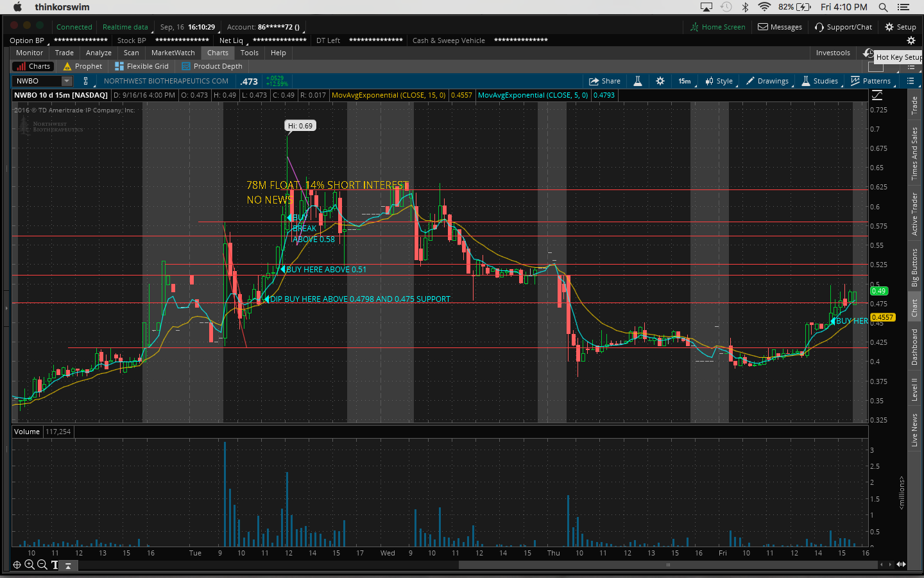Click the symbol link clip icon

click(85, 81)
